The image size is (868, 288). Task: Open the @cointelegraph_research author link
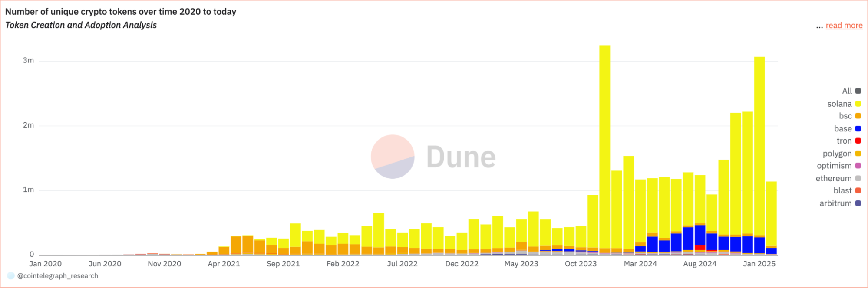pyautogui.click(x=58, y=276)
